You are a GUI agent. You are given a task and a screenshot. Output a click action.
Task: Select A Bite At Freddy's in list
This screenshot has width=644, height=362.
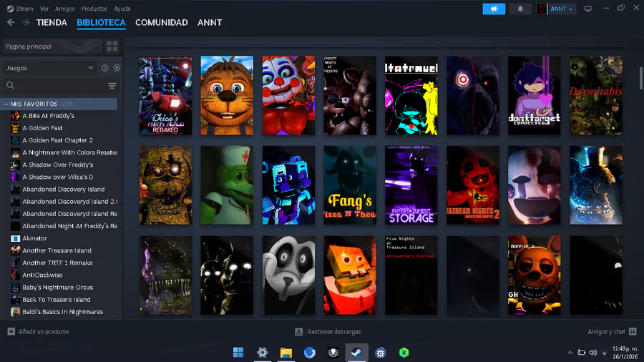pos(48,116)
